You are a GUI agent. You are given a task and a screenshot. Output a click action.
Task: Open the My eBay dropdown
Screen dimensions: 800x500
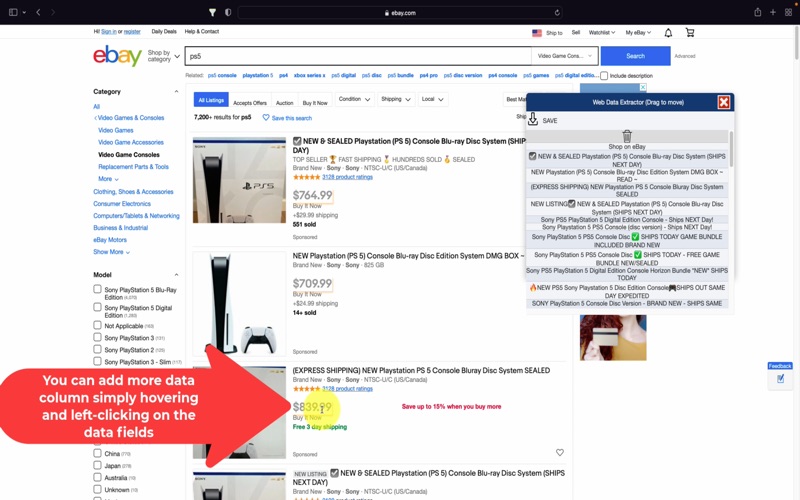(638, 33)
